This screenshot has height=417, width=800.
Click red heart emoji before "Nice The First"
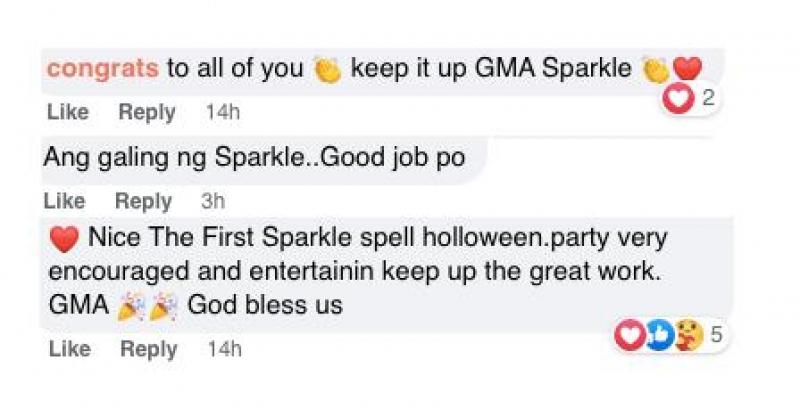click(x=63, y=240)
